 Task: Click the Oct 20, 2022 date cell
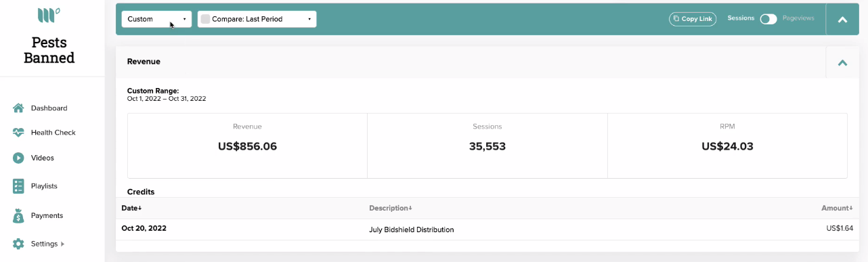(x=144, y=228)
